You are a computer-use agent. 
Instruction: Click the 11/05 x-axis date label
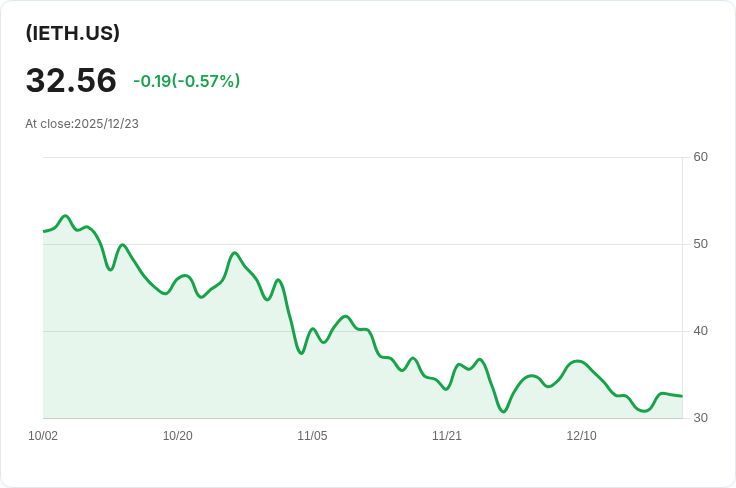tap(312, 436)
